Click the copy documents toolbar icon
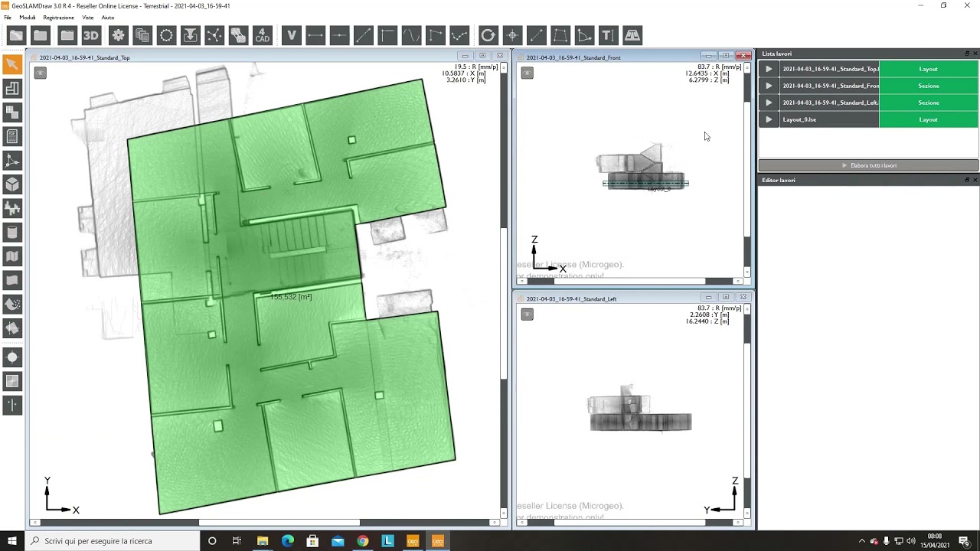 (x=142, y=35)
